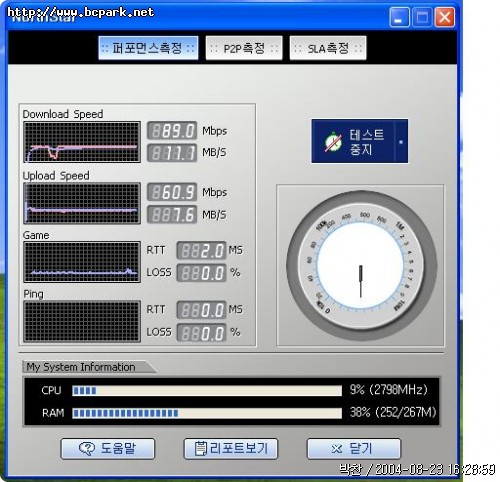Image resolution: width=500 pixels, height=482 pixels.
Task: Expand the dropdown arrow beside 테스트 중지
Action: tap(401, 142)
